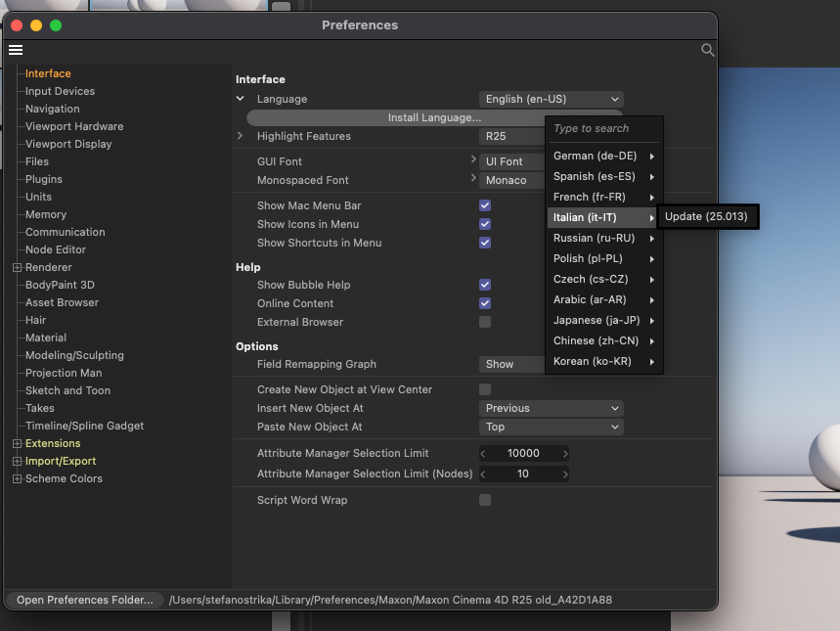Select Viewport Display in sidebar
The height and width of the screenshot is (631, 840).
pyautogui.click(x=68, y=144)
